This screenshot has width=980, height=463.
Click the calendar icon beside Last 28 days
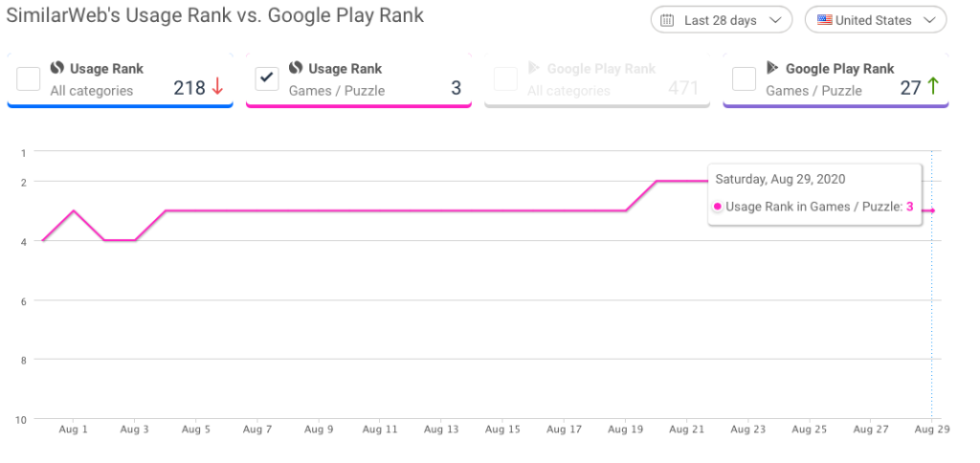(x=667, y=21)
